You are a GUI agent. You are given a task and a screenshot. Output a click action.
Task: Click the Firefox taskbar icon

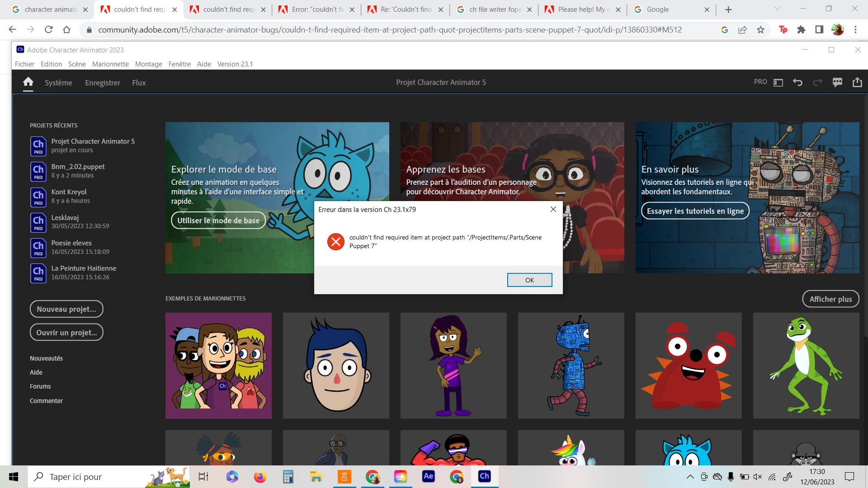(x=260, y=476)
